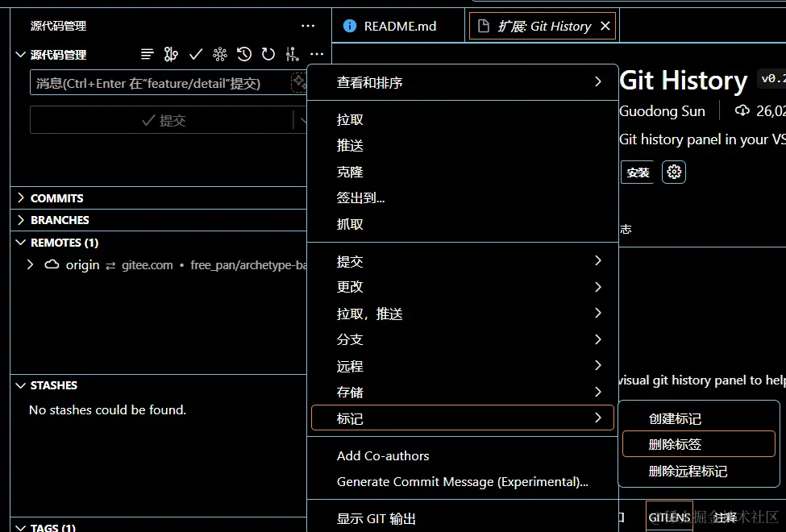Click the checkmark commit icon in toolbar
The image size is (786, 532).
coord(196,54)
